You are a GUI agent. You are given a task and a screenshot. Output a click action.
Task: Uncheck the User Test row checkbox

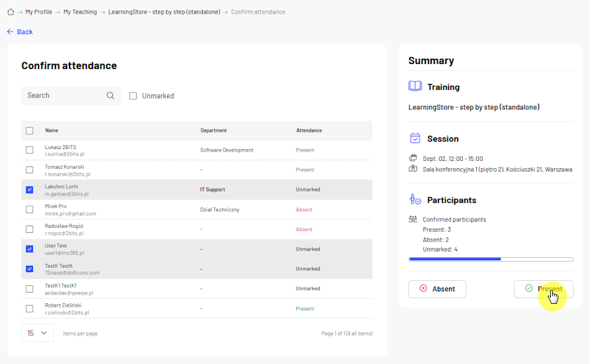(29, 249)
